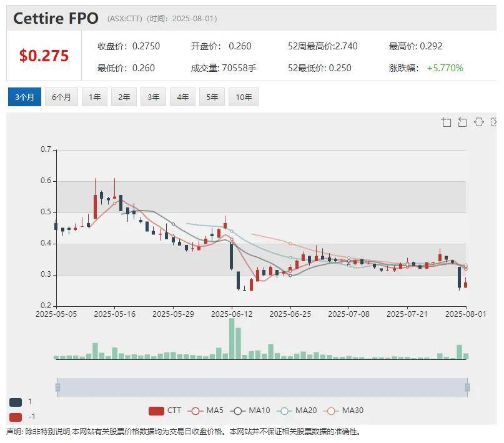Select the 3个月 time range tab
This screenshot has width=504, height=443.
pos(24,97)
